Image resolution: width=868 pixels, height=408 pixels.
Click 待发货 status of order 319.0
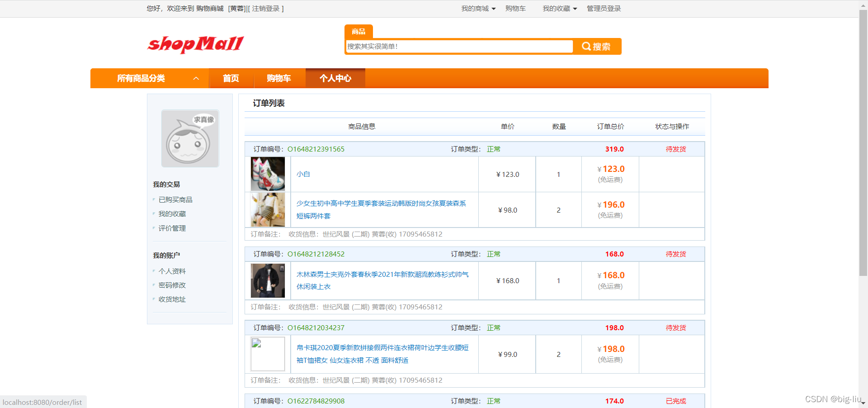pos(676,149)
